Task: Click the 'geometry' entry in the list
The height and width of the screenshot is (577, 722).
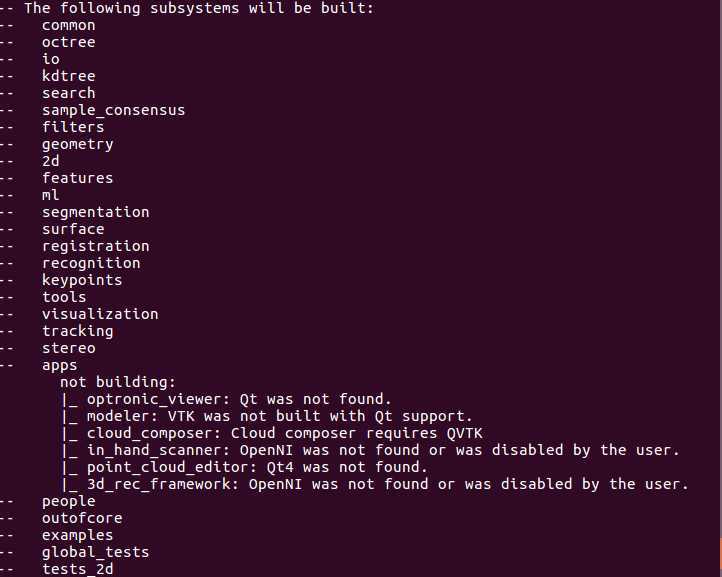Action: coord(77,144)
